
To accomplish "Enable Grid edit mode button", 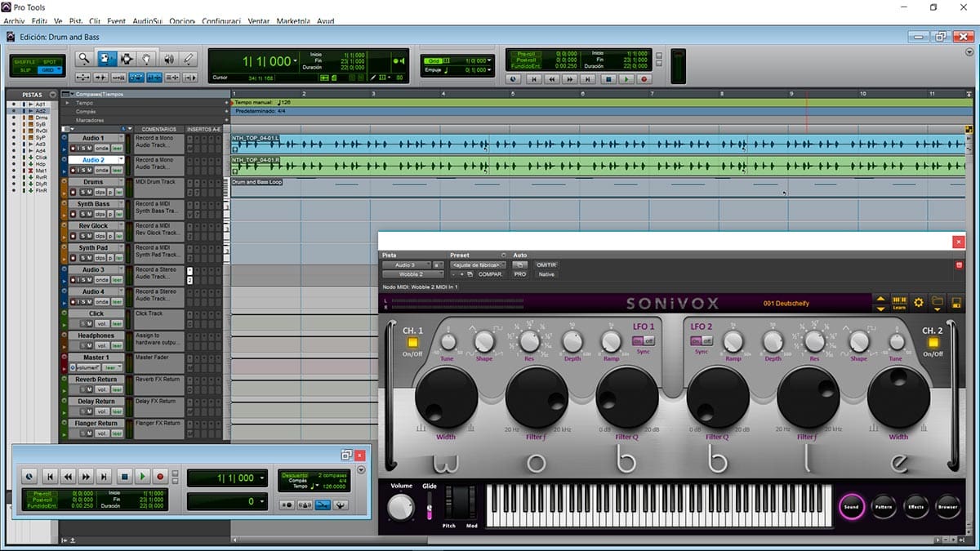I will point(50,70).
